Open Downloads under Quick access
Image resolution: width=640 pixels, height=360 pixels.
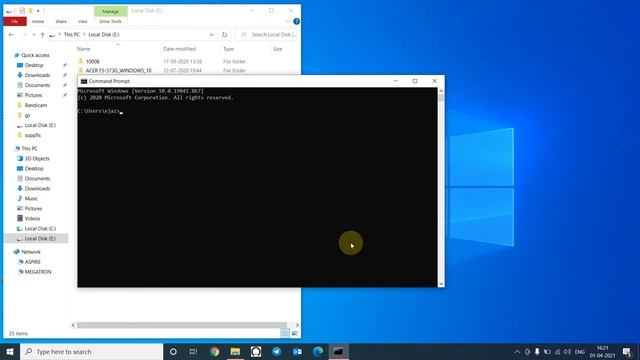(37, 75)
